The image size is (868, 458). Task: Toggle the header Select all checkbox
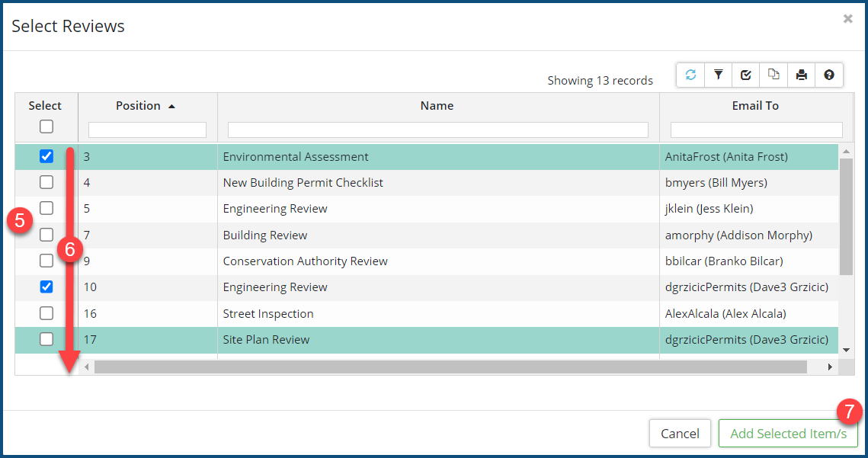coord(46,127)
